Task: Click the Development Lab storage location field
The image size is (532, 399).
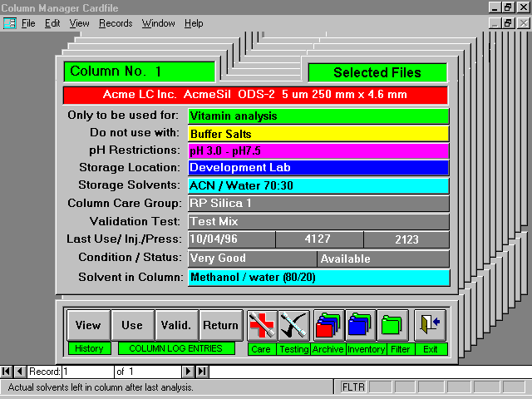Action: click(318, 168)
